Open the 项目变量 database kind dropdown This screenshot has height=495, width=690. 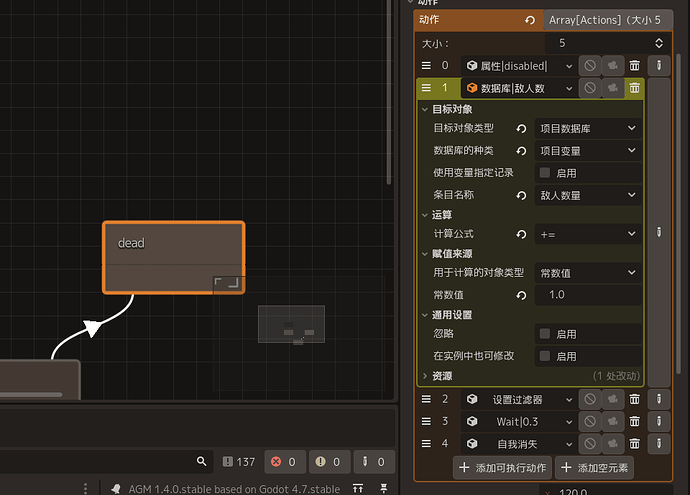click(588, 151)
